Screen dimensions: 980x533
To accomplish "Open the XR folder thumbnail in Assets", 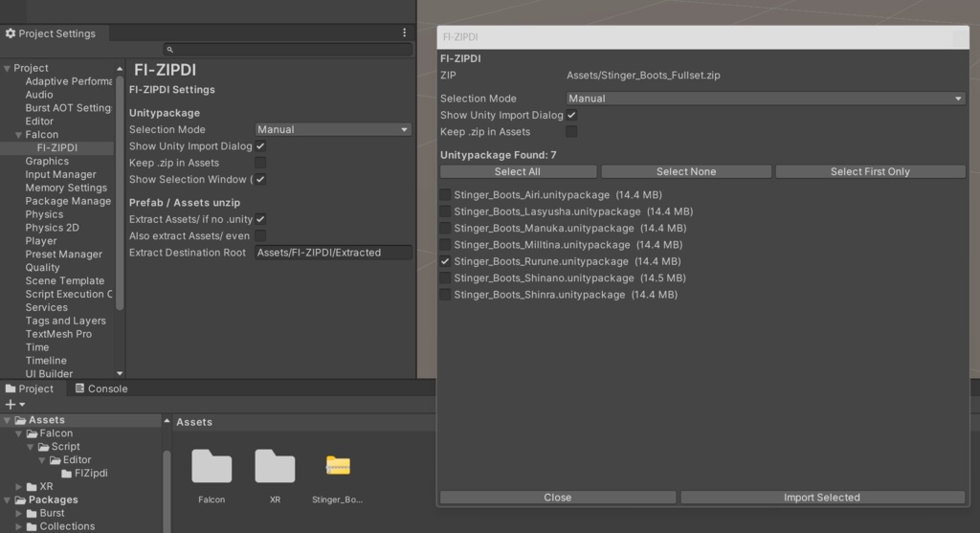I will point(275,466).
